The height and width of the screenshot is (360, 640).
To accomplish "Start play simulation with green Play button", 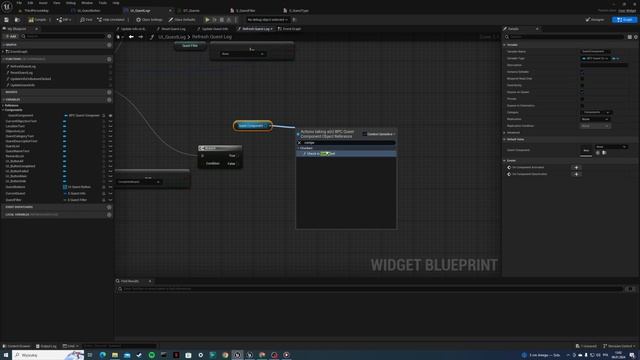I will 207,20.
